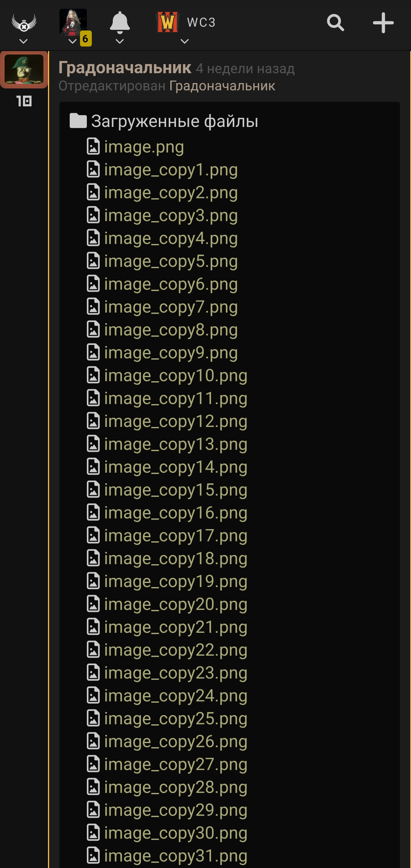The image size is (411, 868).
Task: Open the notifications bell
Action: (120, 22)
